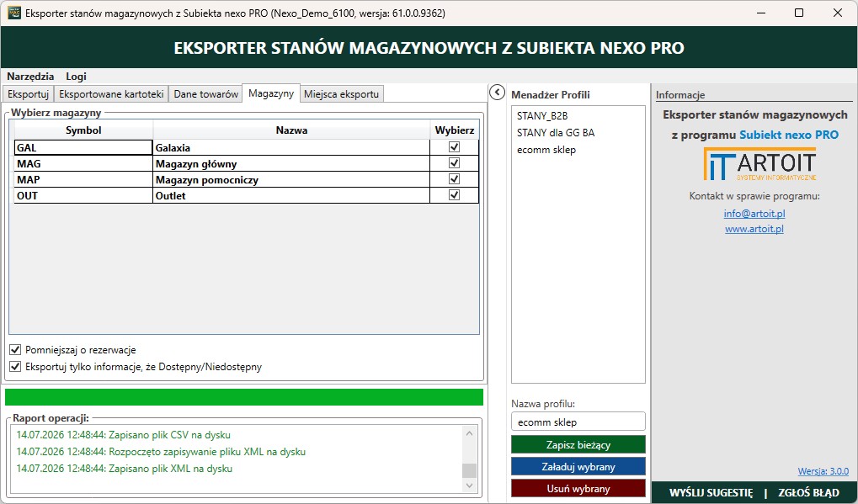The width and height of the screenshot is (858, 504).
Task: Toggle the checkbox for Magazyn główny
Action: tap(454, 163)
